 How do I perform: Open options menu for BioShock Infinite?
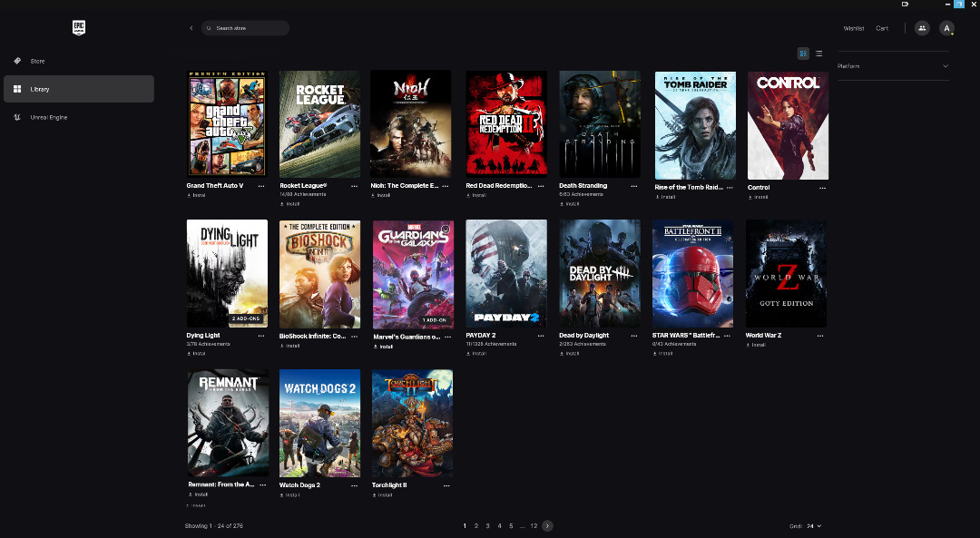[x=355, y=337]
